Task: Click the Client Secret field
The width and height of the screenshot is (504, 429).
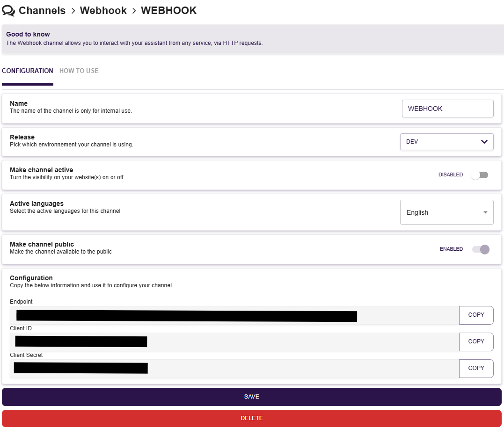Action: click(x=234, y=369)
